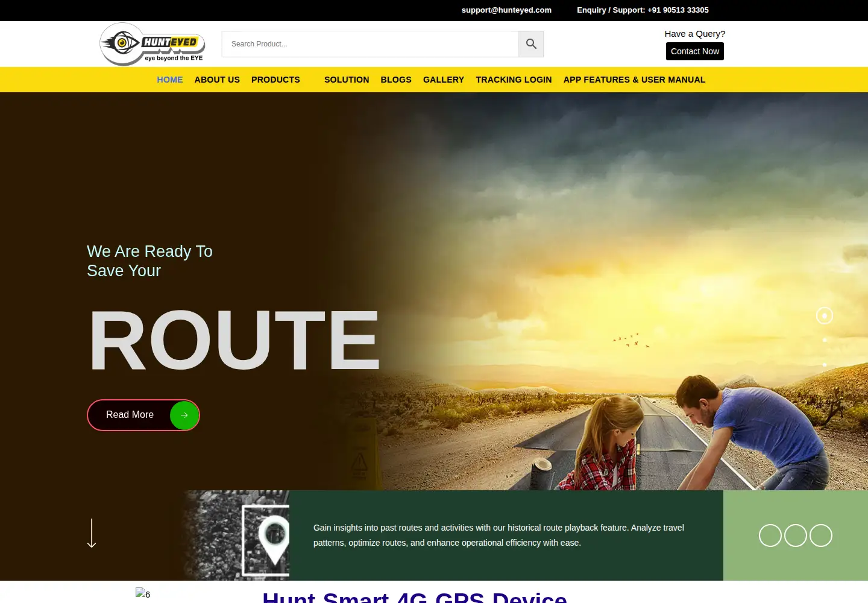Click the HuntEyed logo
This screenshot has width=868, height=603.
(153, 44)
